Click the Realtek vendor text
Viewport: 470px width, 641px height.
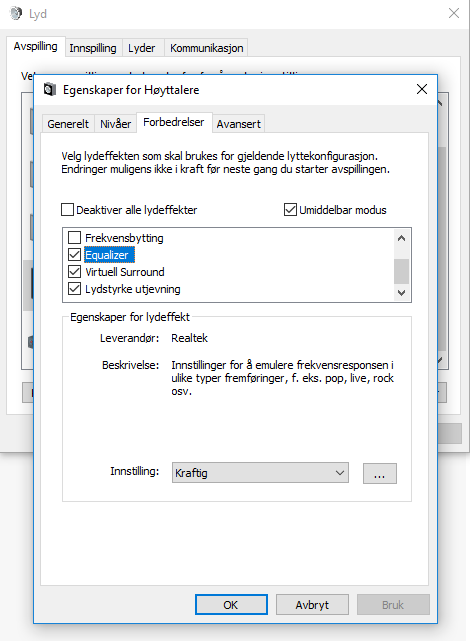point(189,338)
